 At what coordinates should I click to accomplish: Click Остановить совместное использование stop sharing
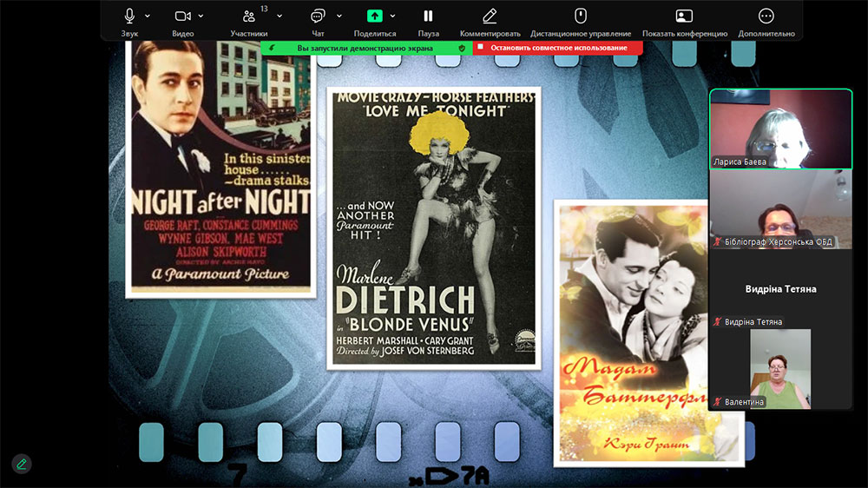(x=558, y=48)
